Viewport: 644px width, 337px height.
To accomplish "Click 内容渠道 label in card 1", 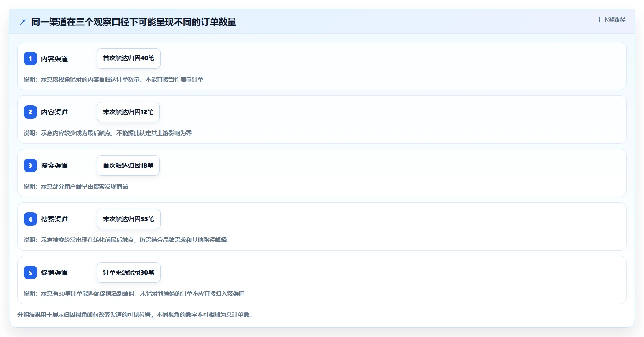I will point(54,58).
